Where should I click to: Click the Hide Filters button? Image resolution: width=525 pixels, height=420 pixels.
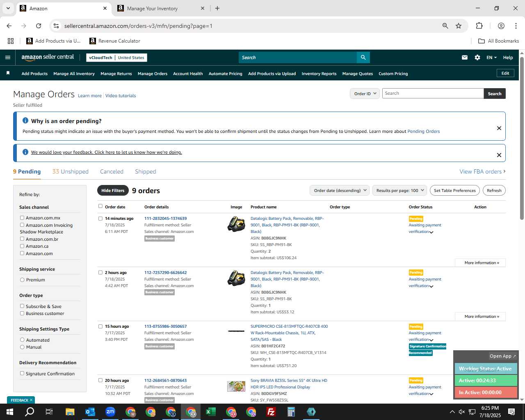[112, 190]
